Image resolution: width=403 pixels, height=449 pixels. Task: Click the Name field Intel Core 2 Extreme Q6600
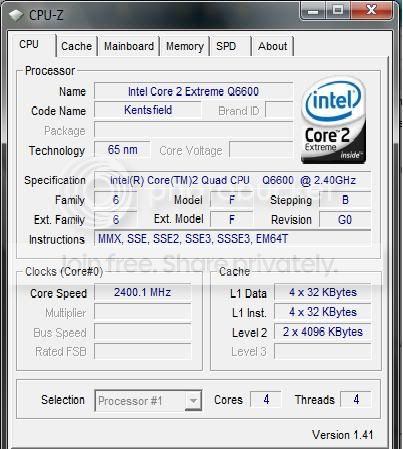point(194,91)
